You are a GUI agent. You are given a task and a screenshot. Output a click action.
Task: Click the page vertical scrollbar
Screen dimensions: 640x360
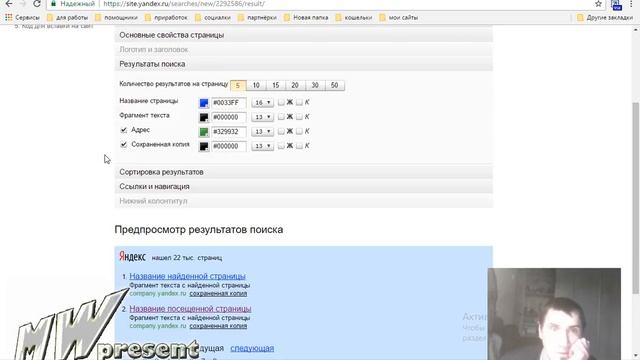click(x=636, y=198)
